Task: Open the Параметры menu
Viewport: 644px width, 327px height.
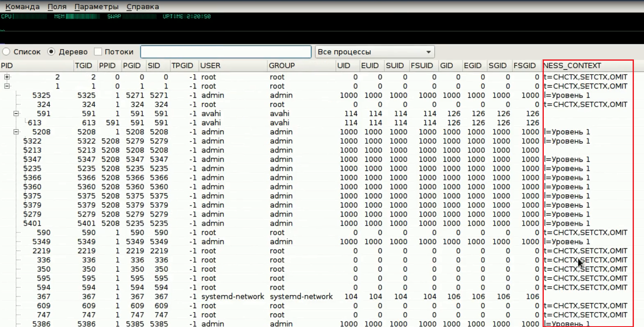Action: [96, 7]
